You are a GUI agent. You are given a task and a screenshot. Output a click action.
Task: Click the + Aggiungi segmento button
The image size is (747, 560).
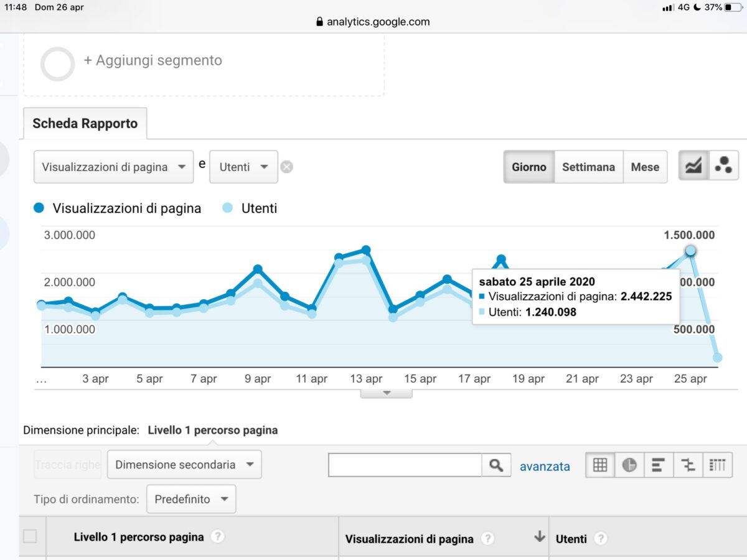click(153, 60)
